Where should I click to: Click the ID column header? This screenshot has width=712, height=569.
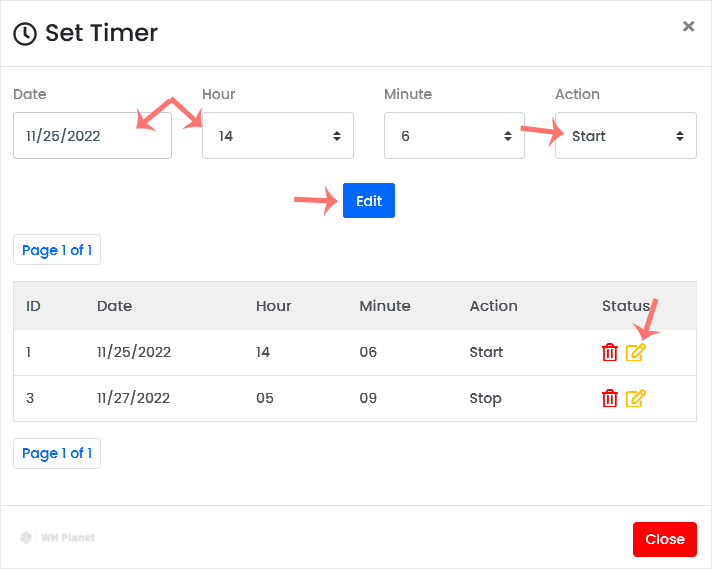33,306
